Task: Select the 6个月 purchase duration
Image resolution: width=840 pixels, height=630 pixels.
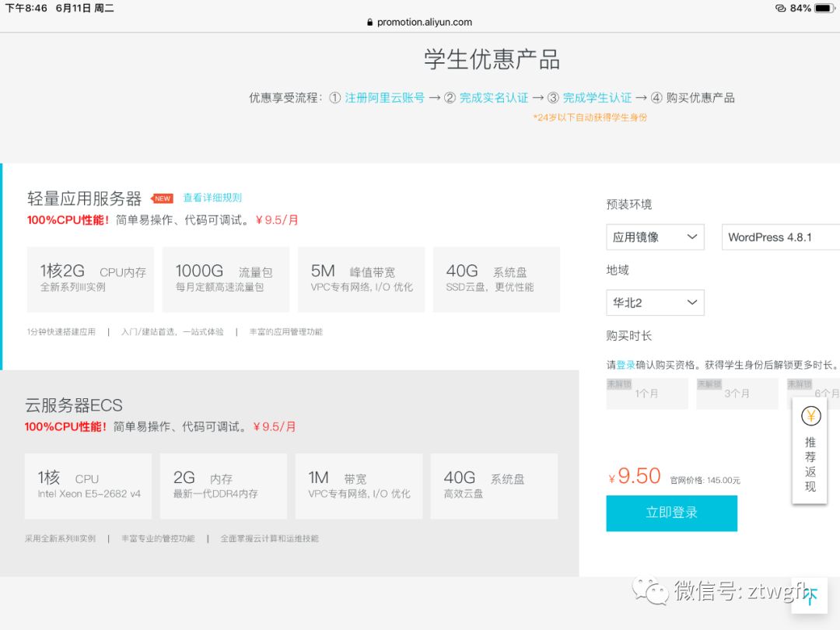Action: point(814,394)
